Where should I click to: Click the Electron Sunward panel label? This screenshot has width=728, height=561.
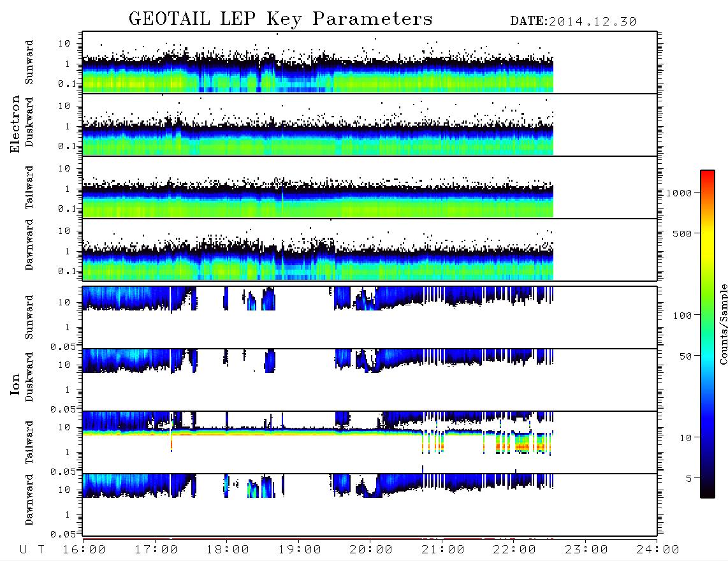pyautogui.click(x=29, y=62)
